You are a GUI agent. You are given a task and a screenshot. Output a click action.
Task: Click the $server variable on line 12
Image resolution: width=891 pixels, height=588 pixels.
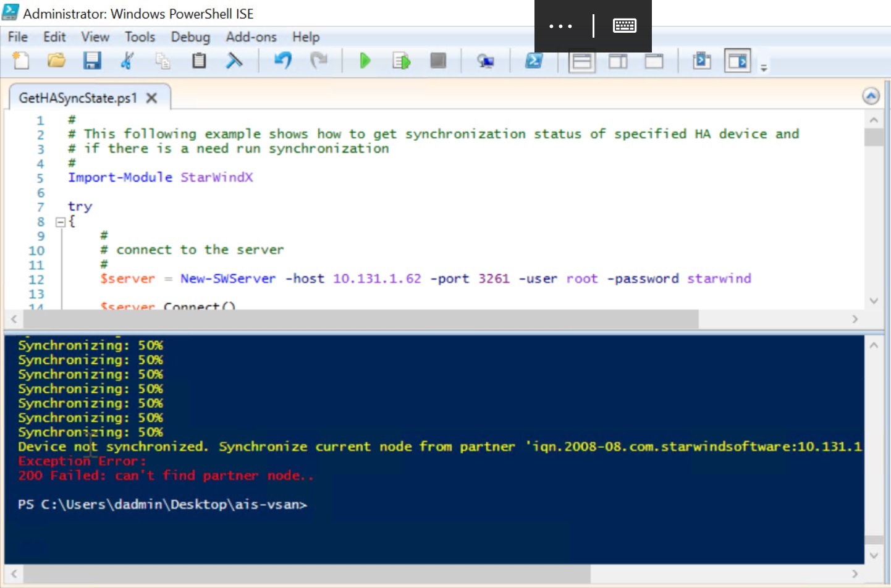point(128,279)
